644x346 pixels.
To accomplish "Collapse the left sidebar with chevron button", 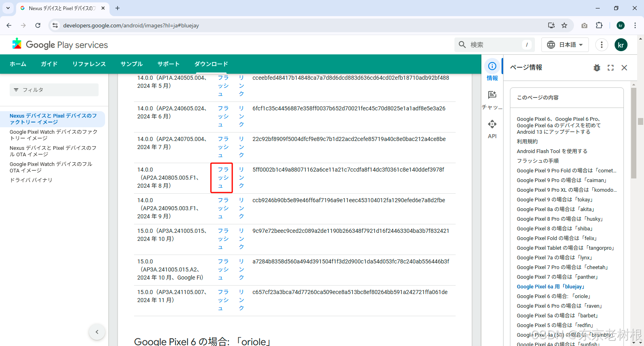I will (x=97, y=332).
